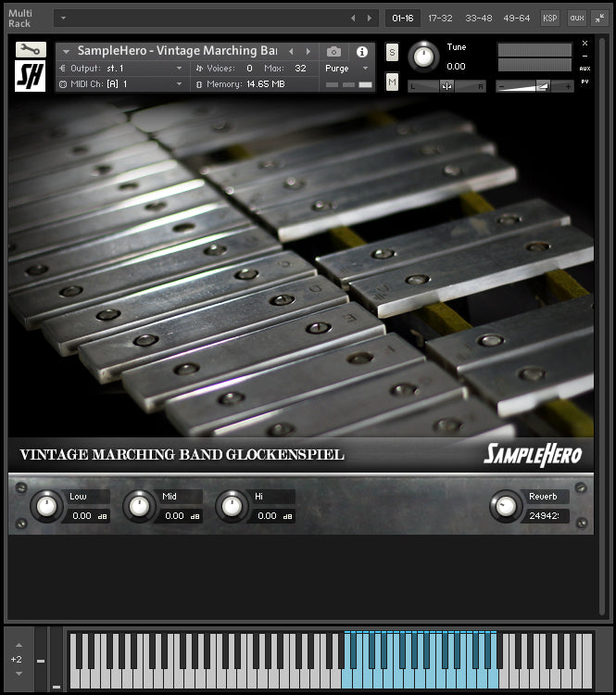The width and height of the screenshot is (616, 695).
Task: Click the MIDI channel icon
Action: 62,84
